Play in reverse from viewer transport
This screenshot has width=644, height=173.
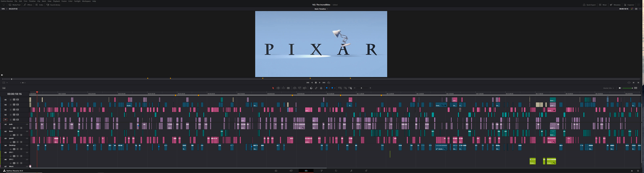coord(312,82)
